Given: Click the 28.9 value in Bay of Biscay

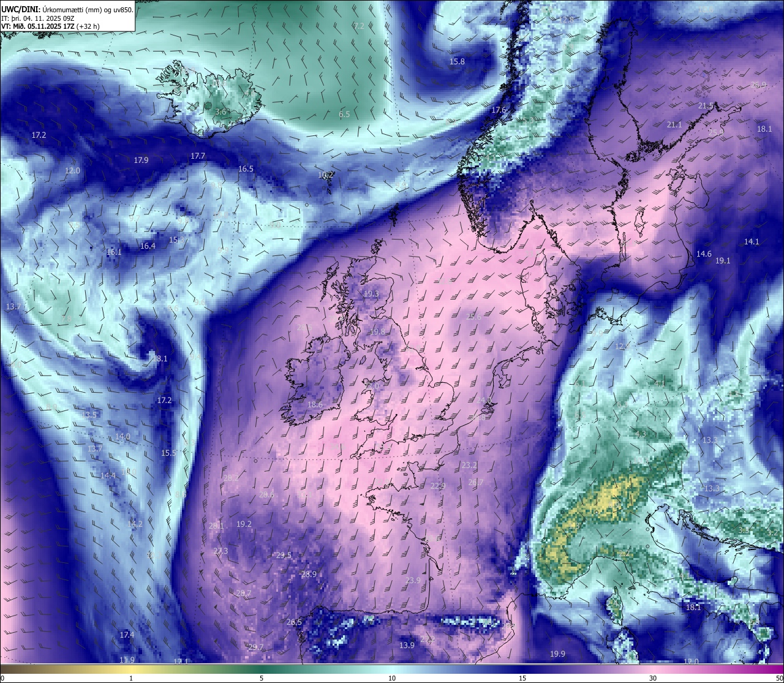Looking at the screenshot, I should (x=309, y=574).
